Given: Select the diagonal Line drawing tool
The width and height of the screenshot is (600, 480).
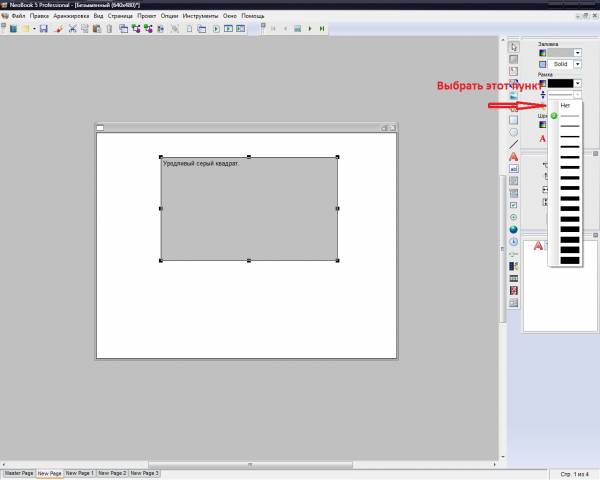Looking at the screenshot, I should point(514,144).
